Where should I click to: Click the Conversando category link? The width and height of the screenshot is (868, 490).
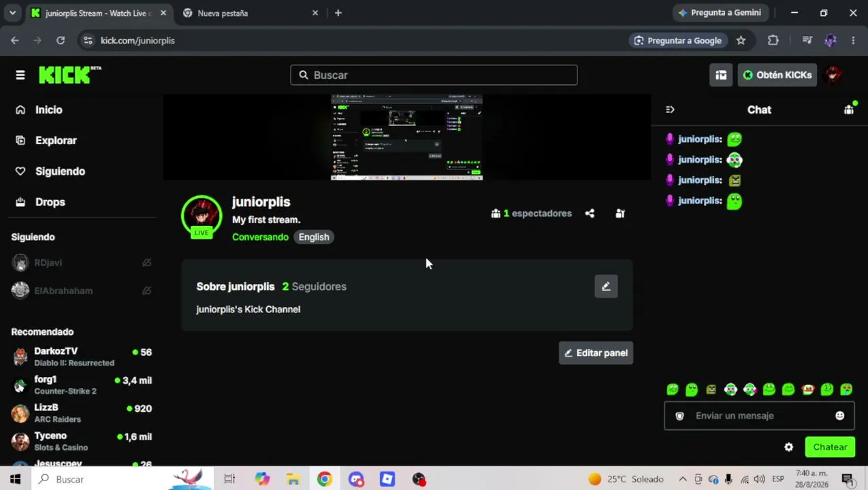pyautogui.click(x=260, y=237)
